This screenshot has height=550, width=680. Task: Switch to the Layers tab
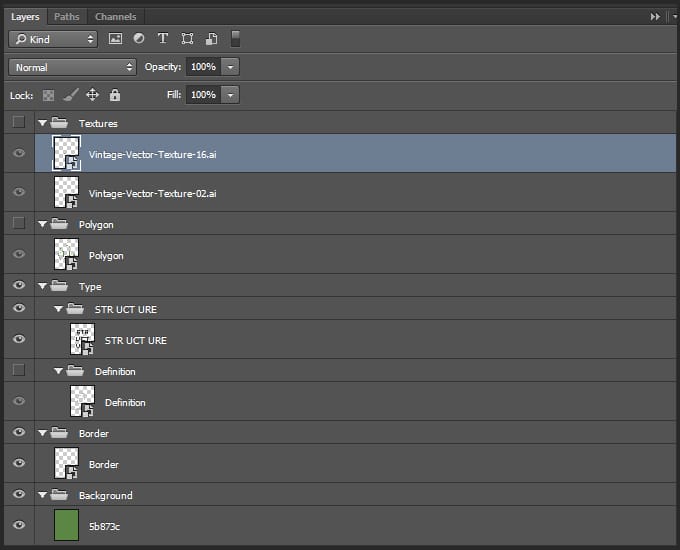point(25,16)
